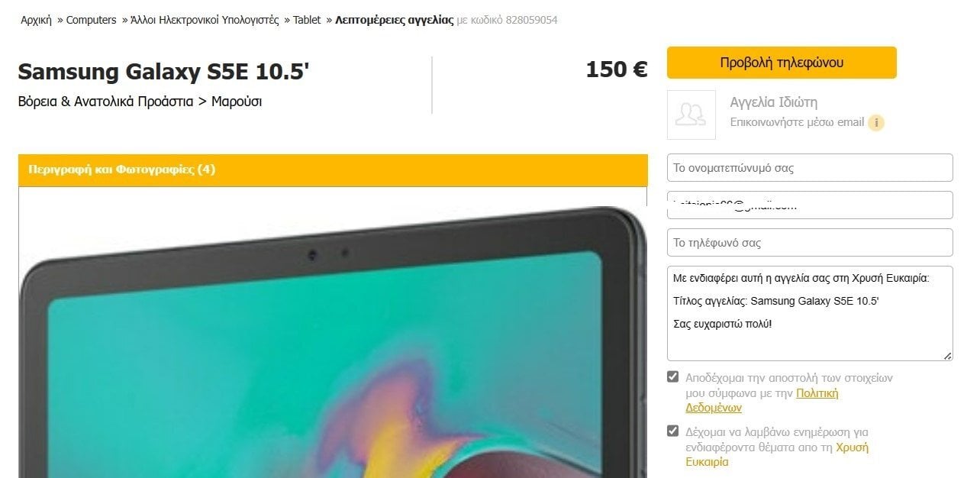Click the message textarea resize handle
Image resolution: width=980 pixels, height=478 pixels.
(948, 356)
